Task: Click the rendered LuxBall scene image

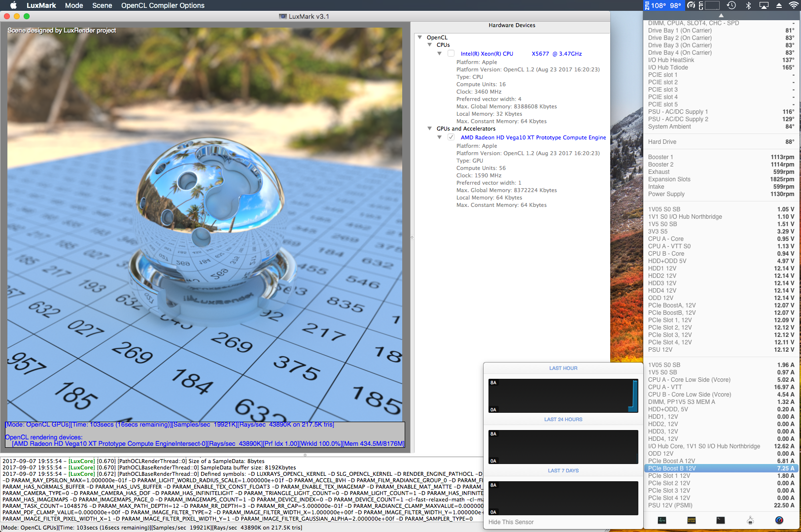Action: (x=205, y=225)
